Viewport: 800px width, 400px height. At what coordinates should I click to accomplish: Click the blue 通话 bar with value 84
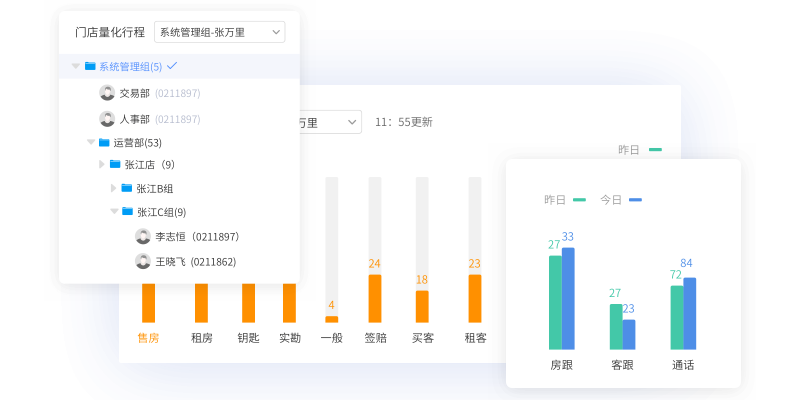[690, 314]
